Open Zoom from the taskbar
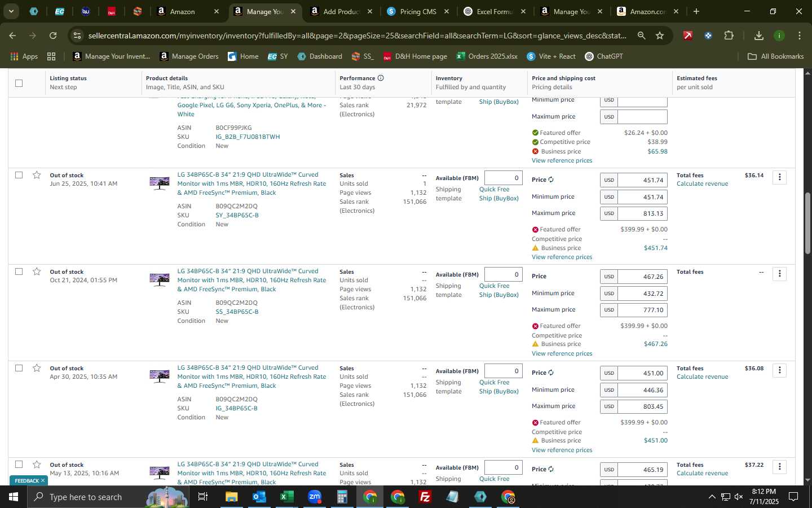This screenshot has width=812, height=508. coord(314,497)
